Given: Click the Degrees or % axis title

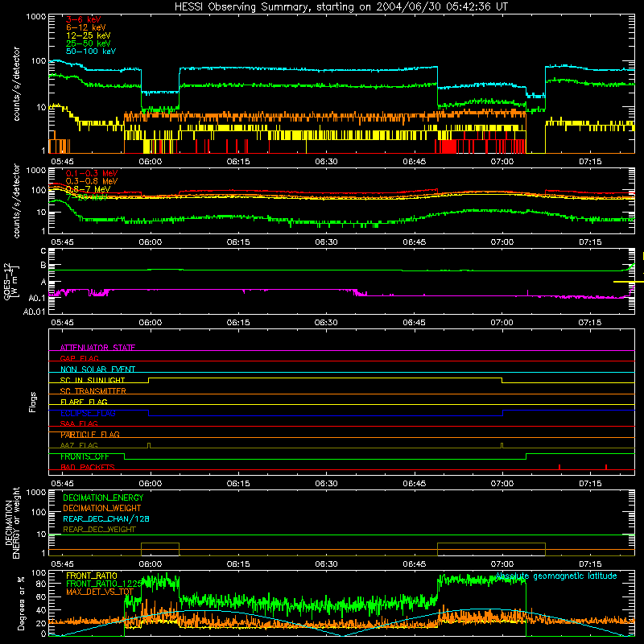Looking at the screenshot, I should [x=21, y=603].
